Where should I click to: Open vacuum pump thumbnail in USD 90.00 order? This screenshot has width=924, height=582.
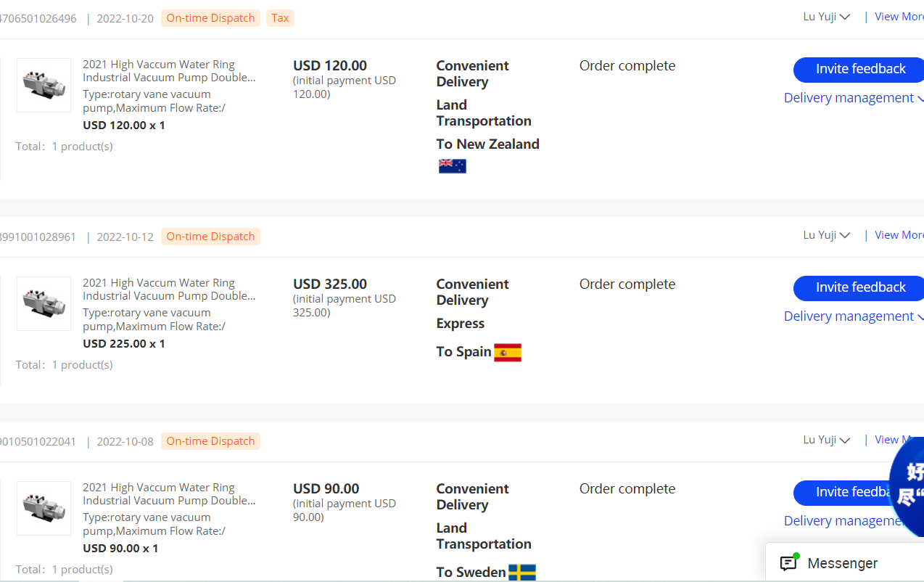pyautogui.click(x=44, y=508)
